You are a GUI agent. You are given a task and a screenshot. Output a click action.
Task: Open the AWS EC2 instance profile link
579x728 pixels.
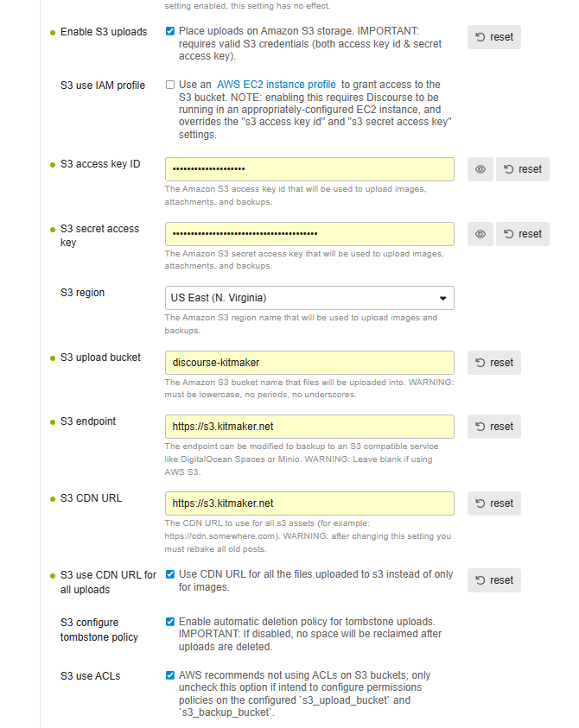276,85
